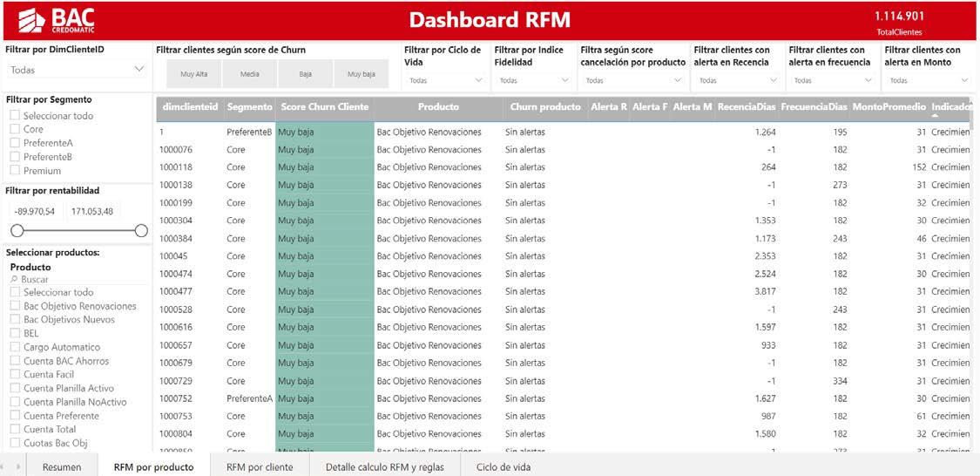Open the Ciclo de vida tab
The width and height of the screenshot is (980, 476).
pos(504,466)
